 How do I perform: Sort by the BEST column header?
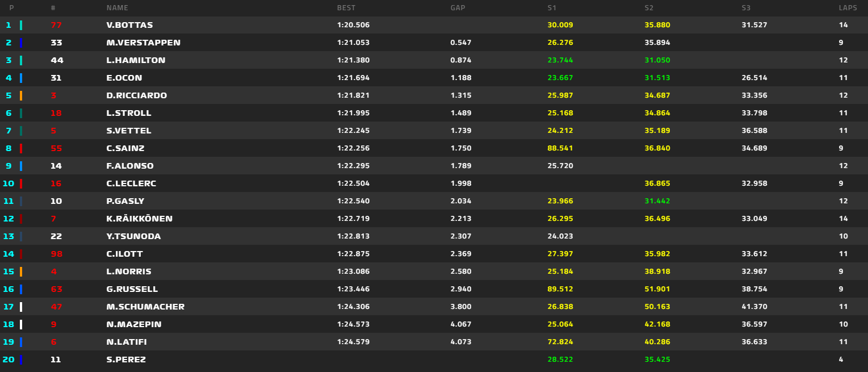346,8
